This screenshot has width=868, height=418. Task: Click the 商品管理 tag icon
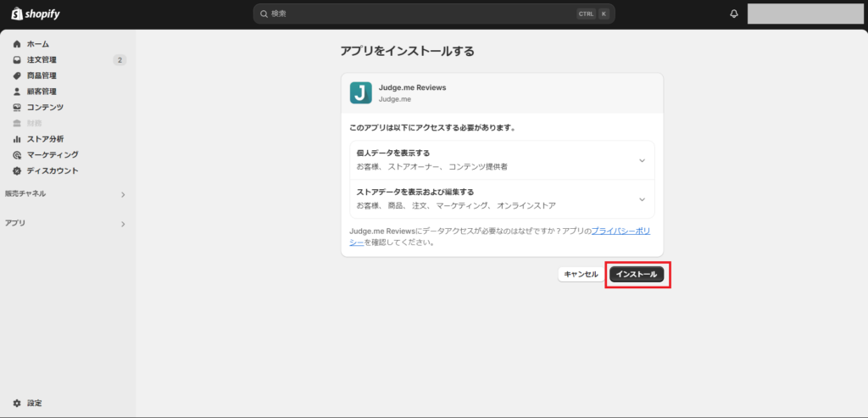pyautogui.click(x=17, y=75)
